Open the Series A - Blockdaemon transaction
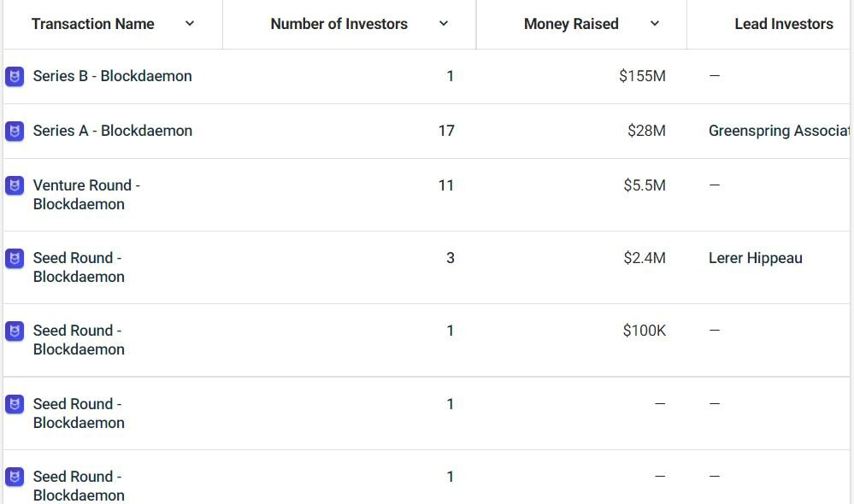854x504 pixels. (111, 131)
